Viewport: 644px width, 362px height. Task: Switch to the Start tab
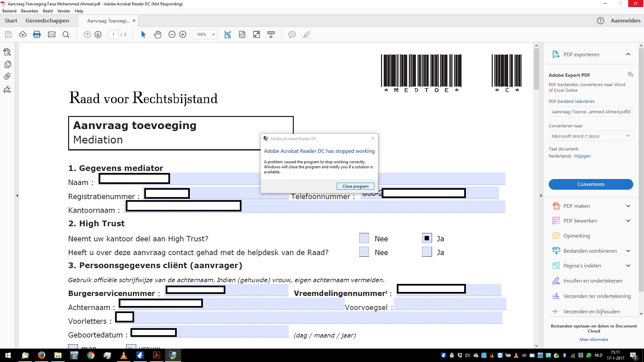[11, 21]
